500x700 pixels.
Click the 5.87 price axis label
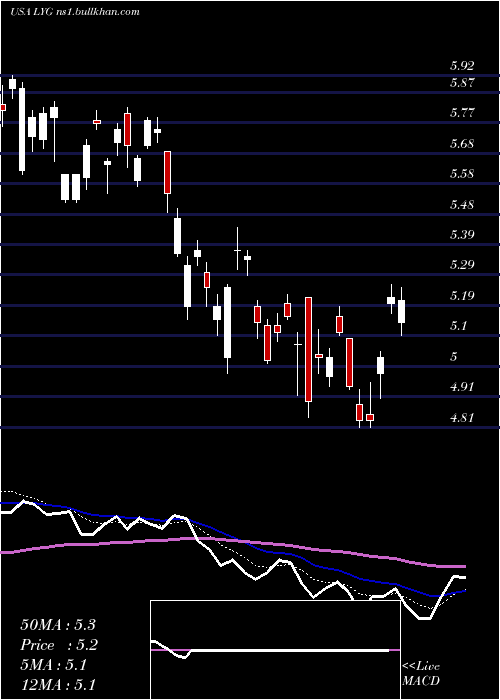pos(462,83)
